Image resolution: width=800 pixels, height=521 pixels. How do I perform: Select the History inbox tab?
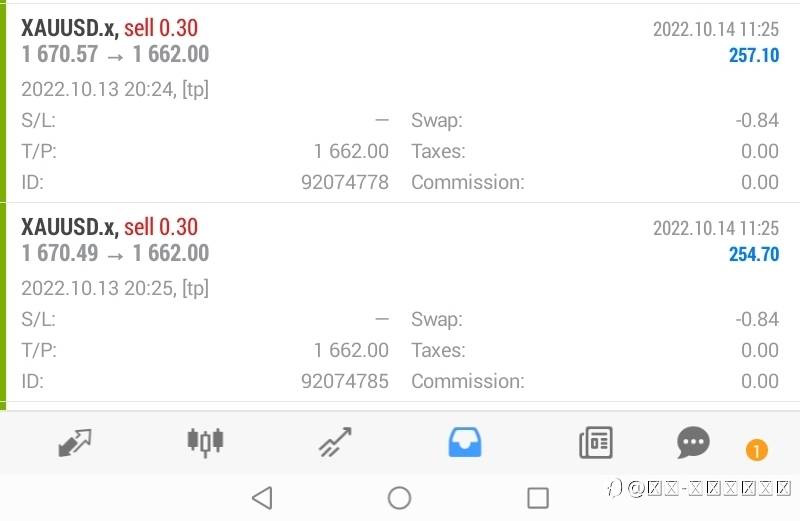pyautogui.click(x=465, y=442)
